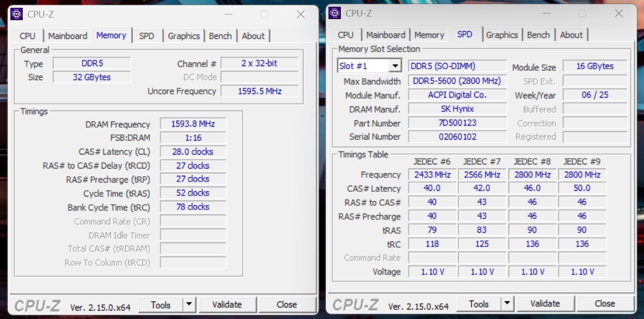Switch to the SPD tab in the left window
The width and height of the screenshot is (644, 319).
tap(146, 36)
